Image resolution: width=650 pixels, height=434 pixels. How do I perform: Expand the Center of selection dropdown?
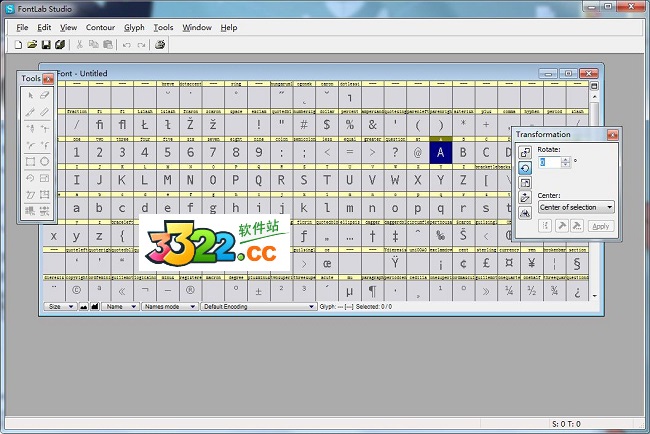[x=576, y=207]
